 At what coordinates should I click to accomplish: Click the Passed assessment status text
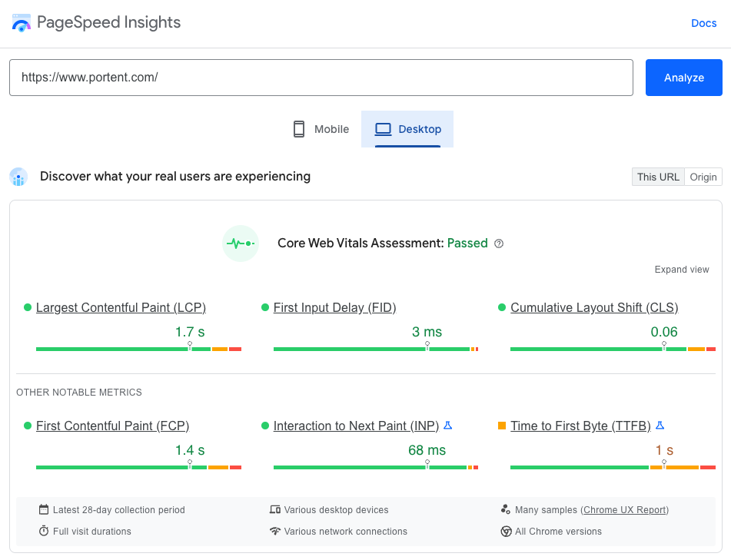[467, 244]
